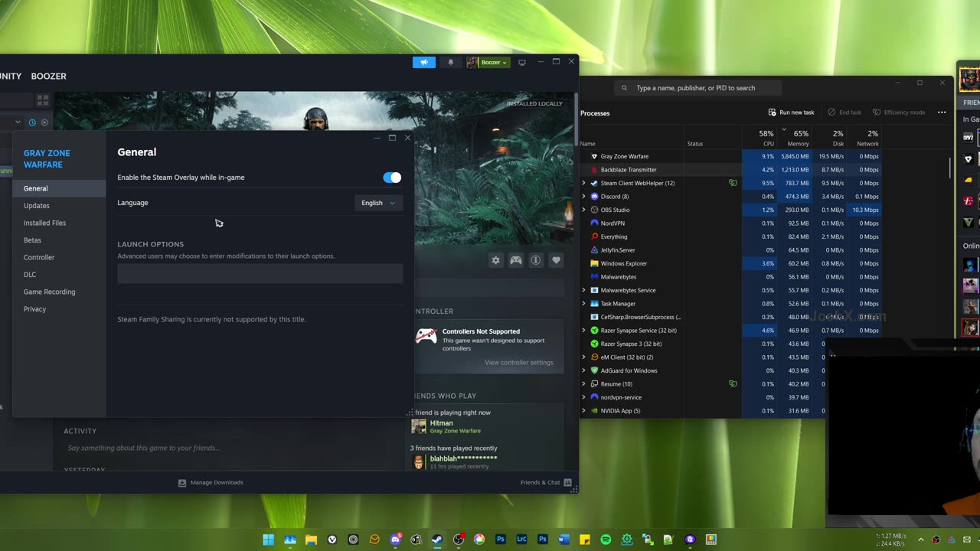
Task: Open BOOZER profile menu in Steam
Action: (x=49, y=77)
